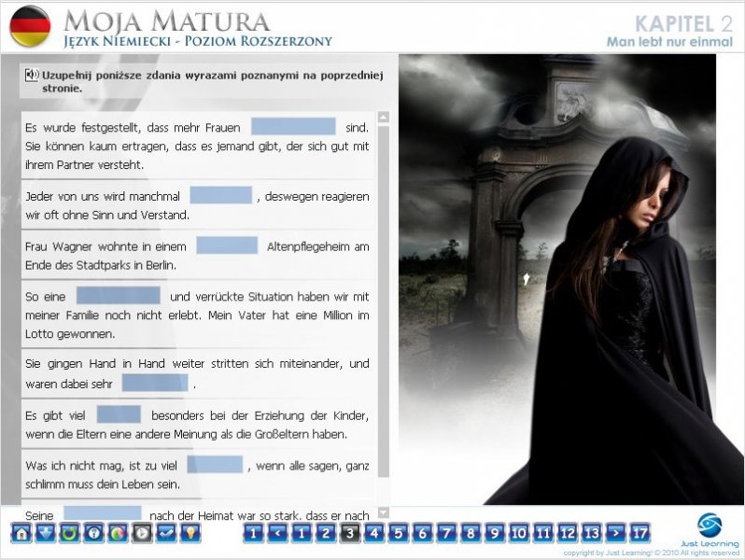The width and height of the screenshot is (745, 560).
Task: Open page 4
Action: coord(374,533)
